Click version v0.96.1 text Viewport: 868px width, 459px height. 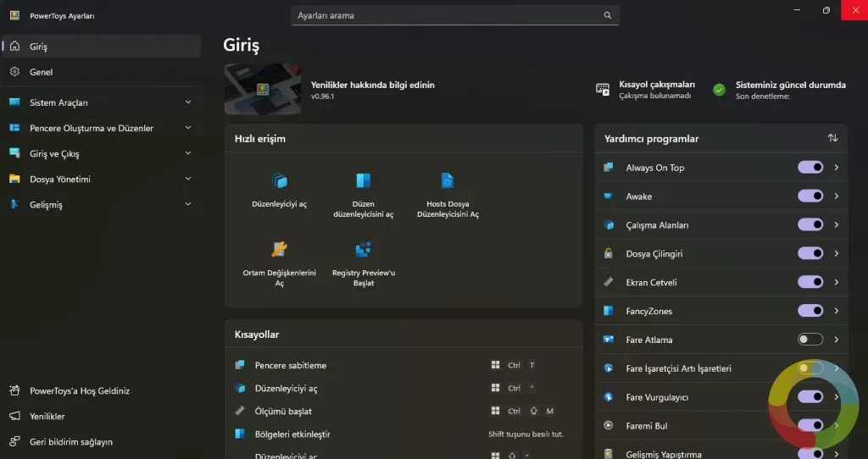(322, 97)
